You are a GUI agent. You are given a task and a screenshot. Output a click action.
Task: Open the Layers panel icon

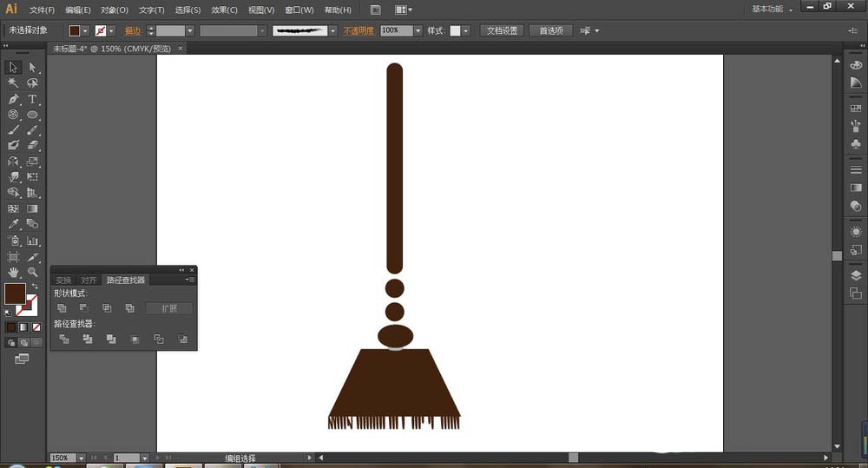(856, 275)
